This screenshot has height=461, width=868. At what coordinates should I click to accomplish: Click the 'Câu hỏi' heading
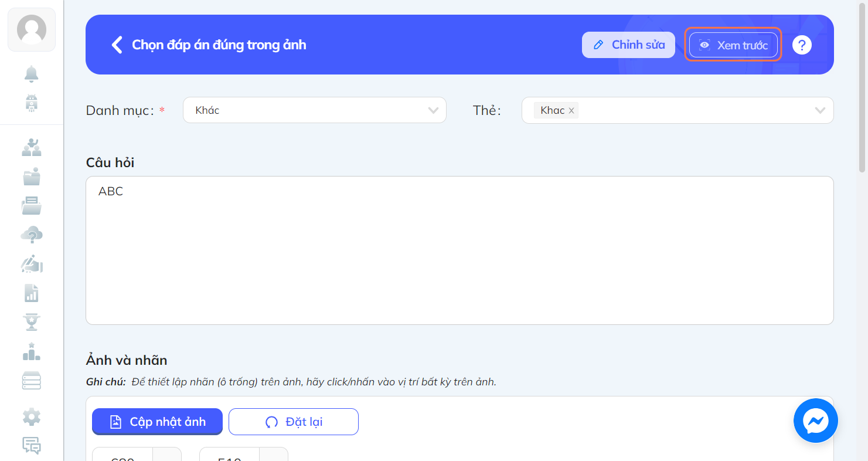tap(110, 162)
